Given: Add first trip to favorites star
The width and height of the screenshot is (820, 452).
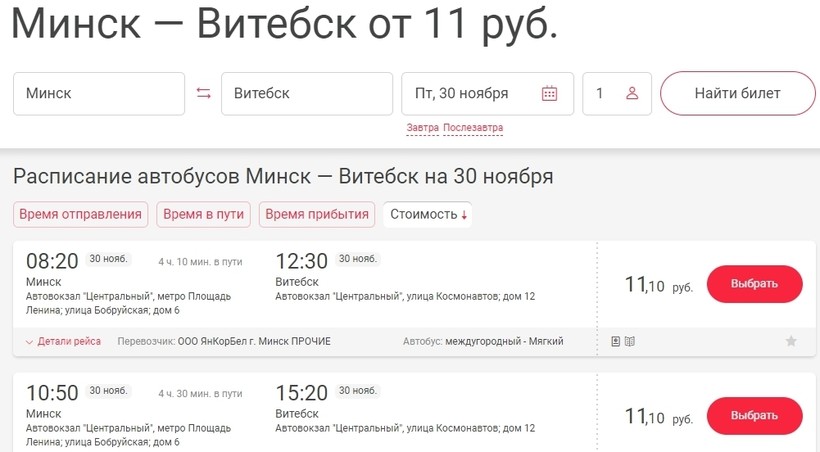Looking at the screenshot, I should 791,341.
